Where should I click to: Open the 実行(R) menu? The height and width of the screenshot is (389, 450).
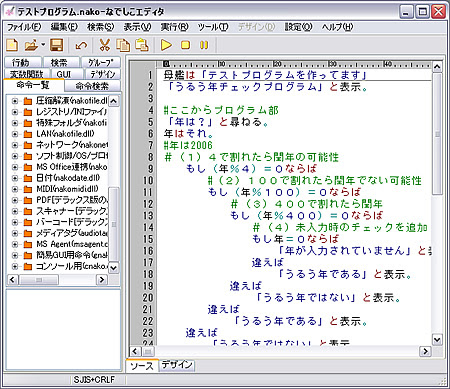tap(174, 27)
